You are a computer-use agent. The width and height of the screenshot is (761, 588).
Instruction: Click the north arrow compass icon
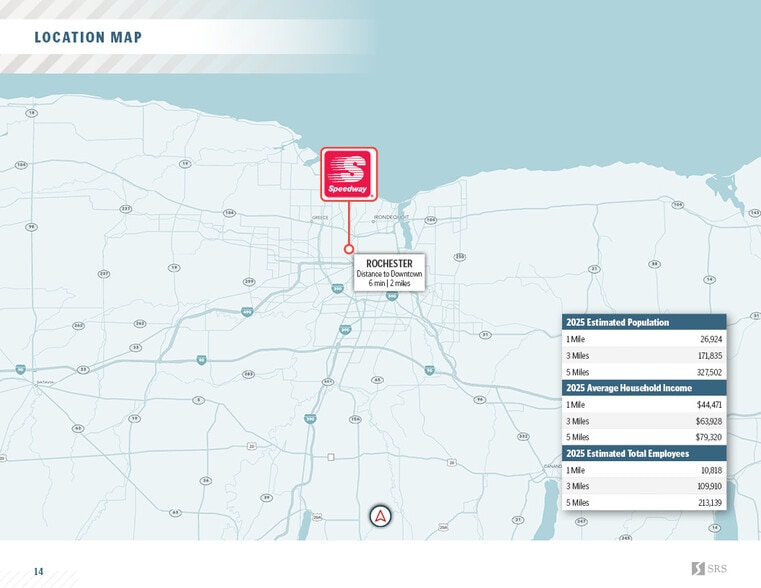tap(380, 516)
